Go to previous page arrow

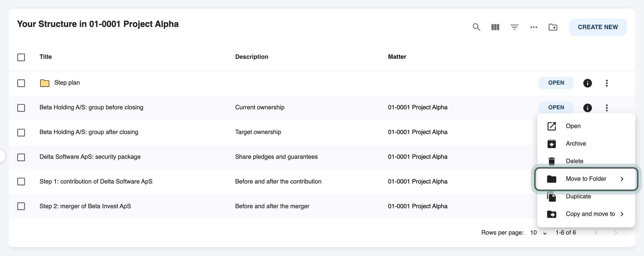click(596, 233)
